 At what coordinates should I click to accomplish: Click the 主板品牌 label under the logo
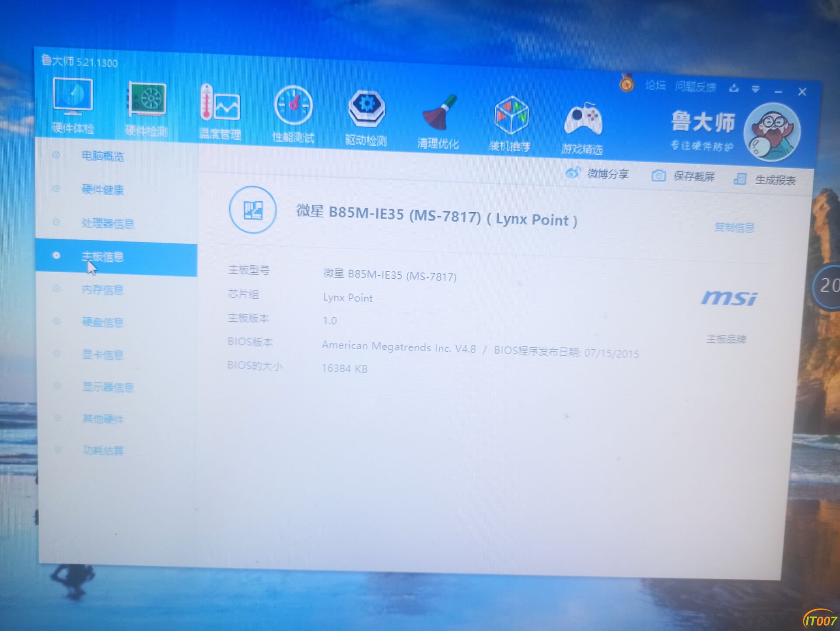726,339
